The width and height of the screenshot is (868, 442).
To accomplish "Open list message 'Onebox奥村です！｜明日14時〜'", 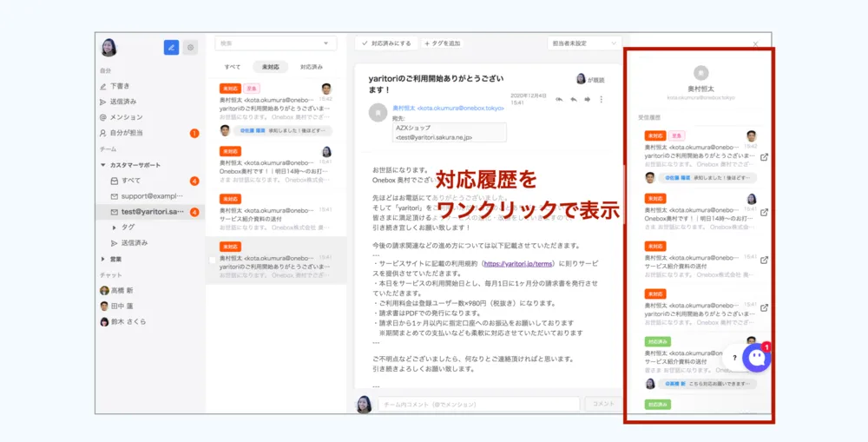I will point(276,163).
